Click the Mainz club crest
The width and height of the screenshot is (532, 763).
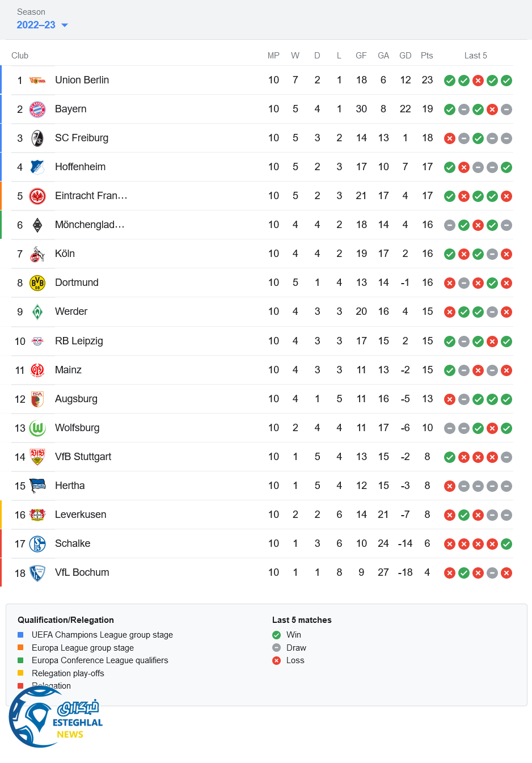pos(37,370)
